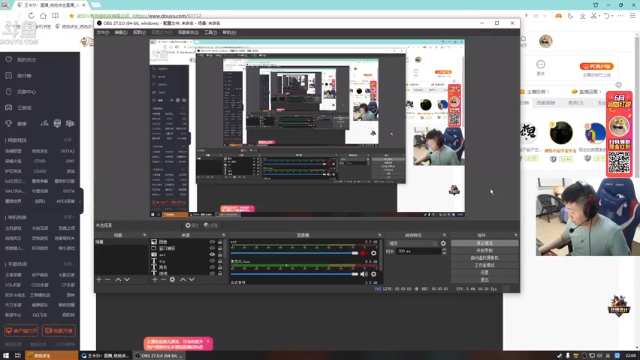Click the 开始录制 button
The image size is (640, 360).
[x=484, y=251]
